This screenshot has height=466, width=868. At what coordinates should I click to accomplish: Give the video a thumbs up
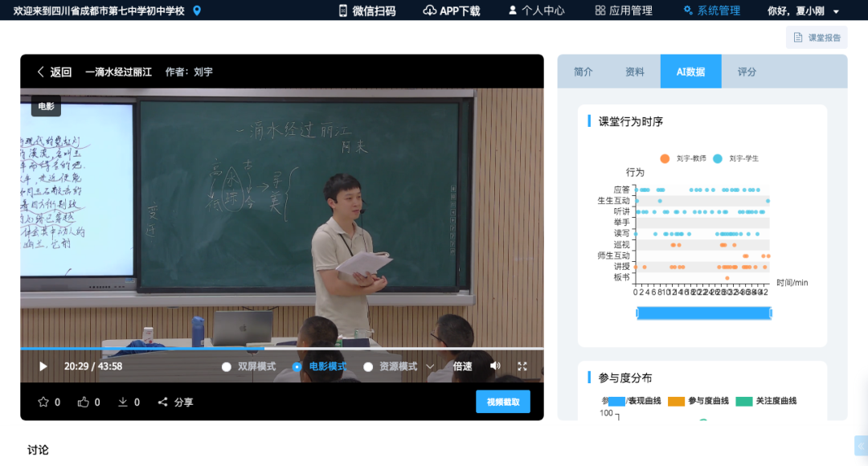[83, 401]
